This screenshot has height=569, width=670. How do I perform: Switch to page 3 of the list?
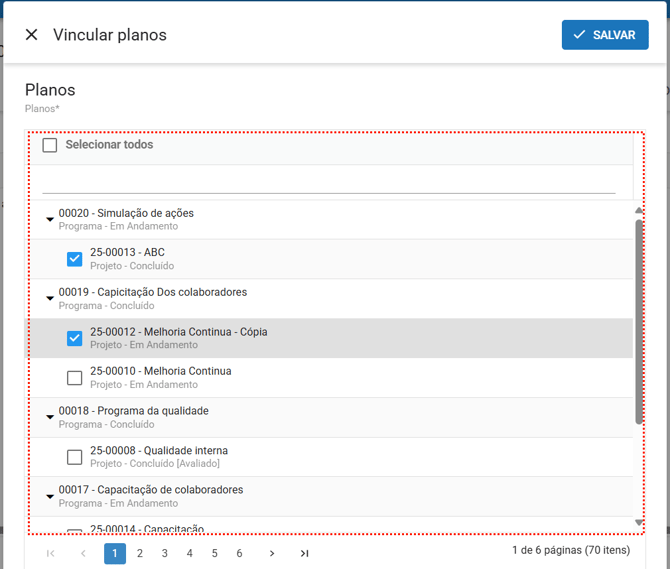click(x=165, y=553)
